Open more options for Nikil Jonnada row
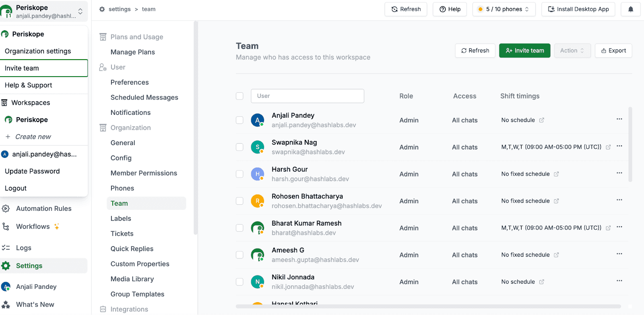The width and height of the screenshot is (644, 315). click(619, 281)
